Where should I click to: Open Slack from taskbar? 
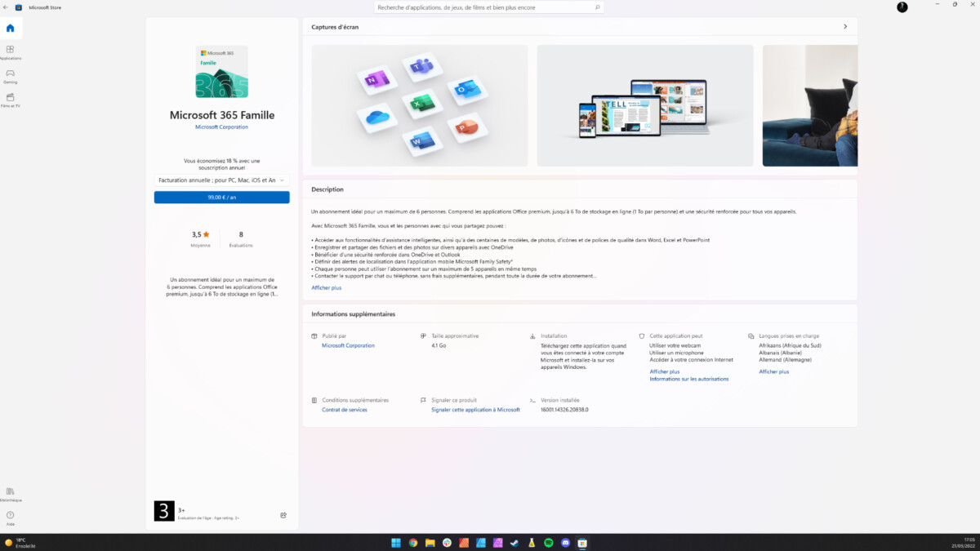[x=447, y=543]
